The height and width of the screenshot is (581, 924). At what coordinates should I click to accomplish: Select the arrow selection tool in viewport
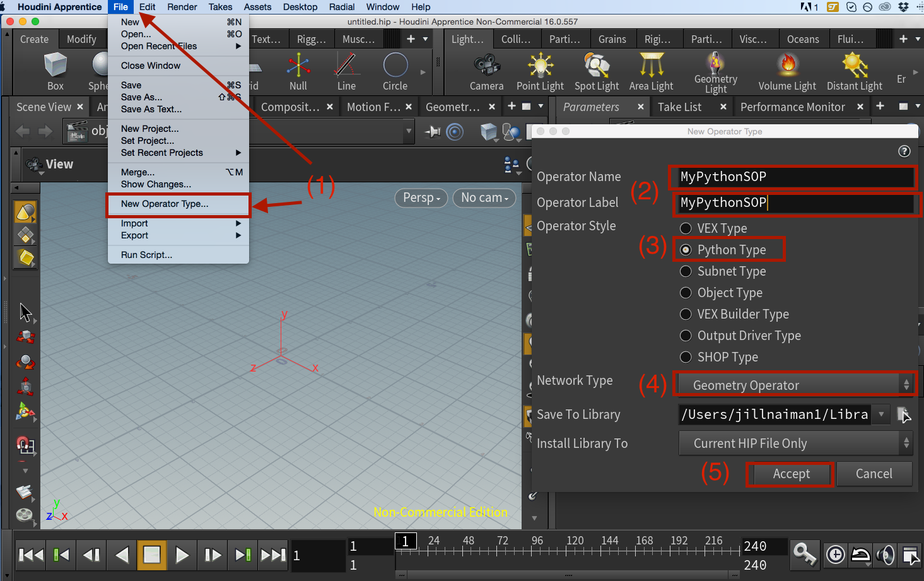pyautogui.click(x=25, y=312)
